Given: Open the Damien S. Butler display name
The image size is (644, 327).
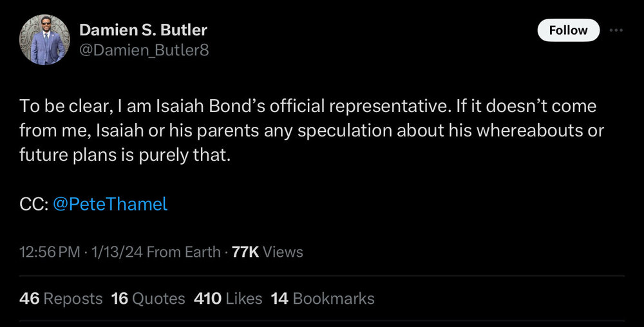Looking at the screenshot, I should click(143, 30).
